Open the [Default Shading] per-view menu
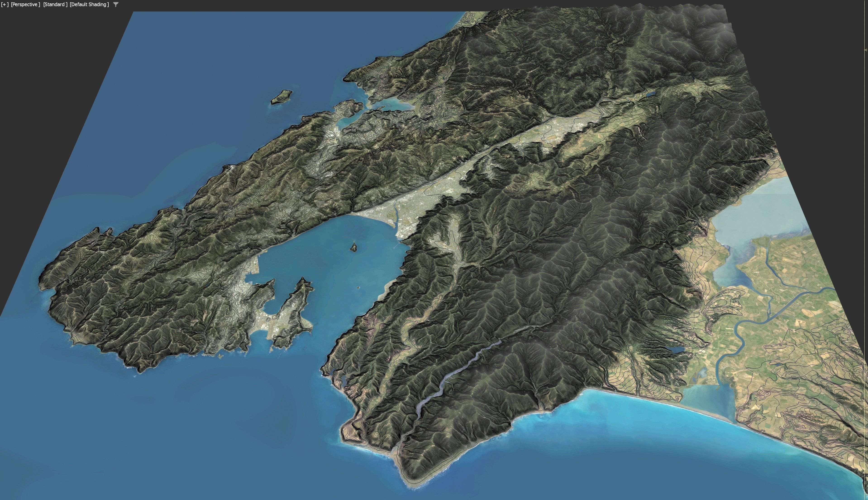 [x=89, y=5]
